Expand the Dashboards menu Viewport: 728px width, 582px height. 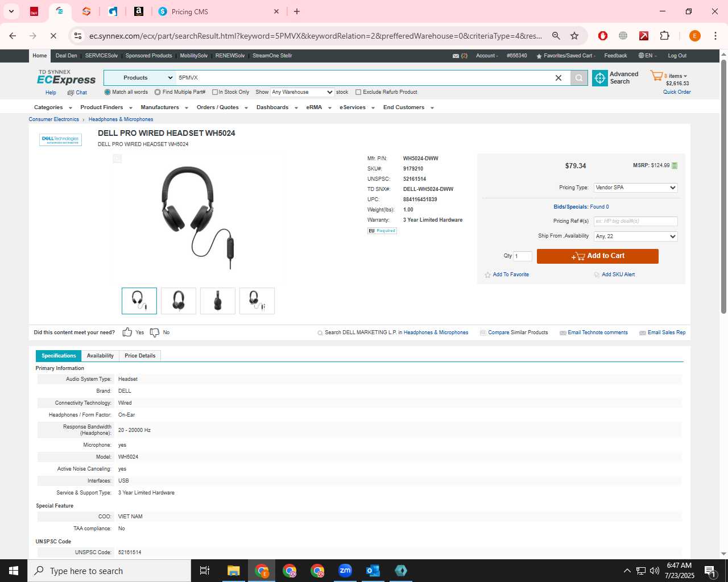pyautogui.click(x=277, y=107)
